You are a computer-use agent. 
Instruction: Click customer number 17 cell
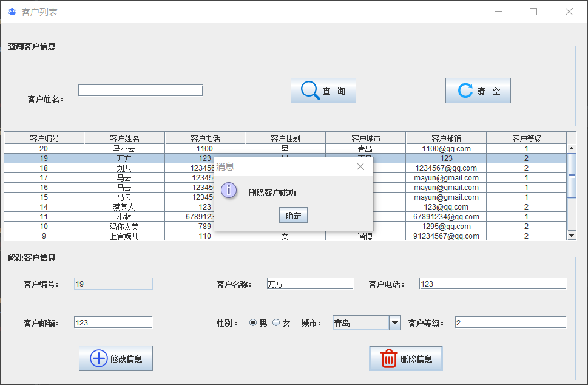coord(44,178)
